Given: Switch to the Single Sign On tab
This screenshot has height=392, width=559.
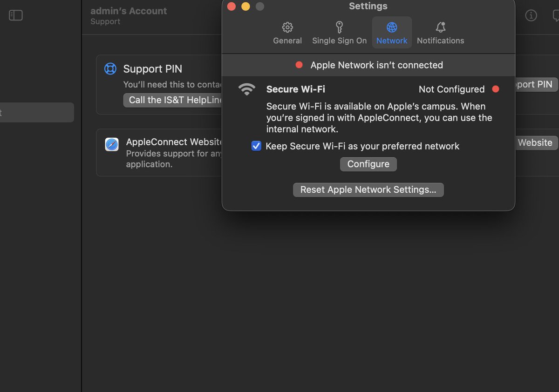Looking at the screenshot, I should pos(339,33).
